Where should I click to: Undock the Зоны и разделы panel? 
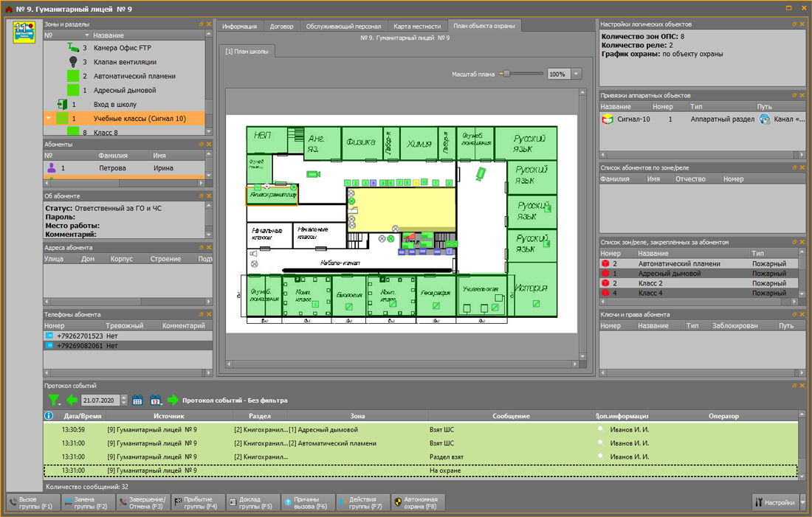pyautogui.click(x=201, y=24)
